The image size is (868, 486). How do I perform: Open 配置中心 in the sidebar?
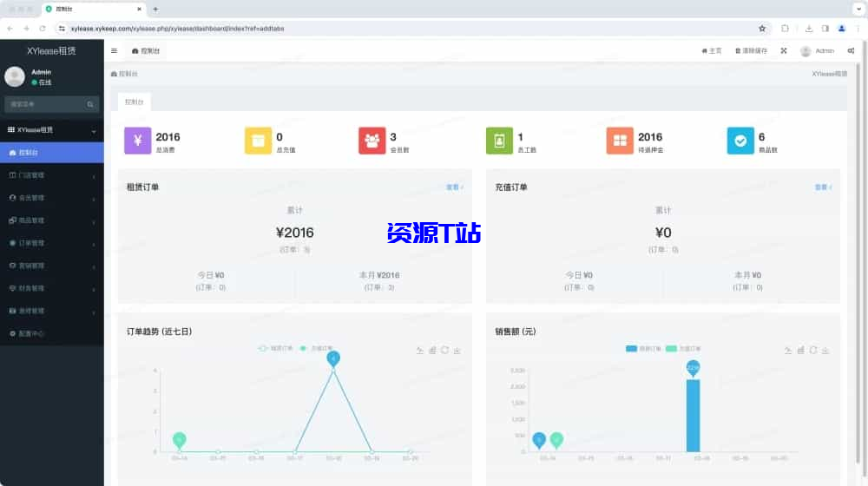52,334
